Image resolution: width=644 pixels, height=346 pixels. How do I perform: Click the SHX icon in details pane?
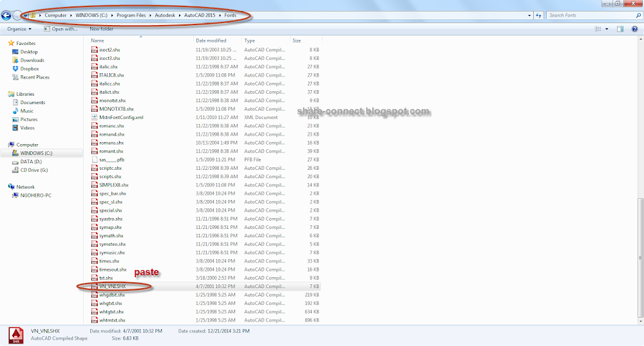[16, 336]
